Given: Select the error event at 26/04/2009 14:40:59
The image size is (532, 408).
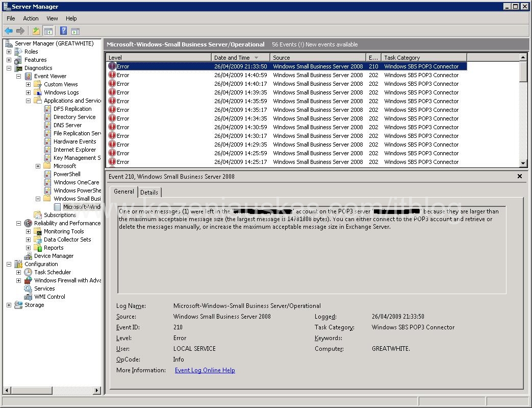Looking at the screenshot, I should (x=287, y=75).
